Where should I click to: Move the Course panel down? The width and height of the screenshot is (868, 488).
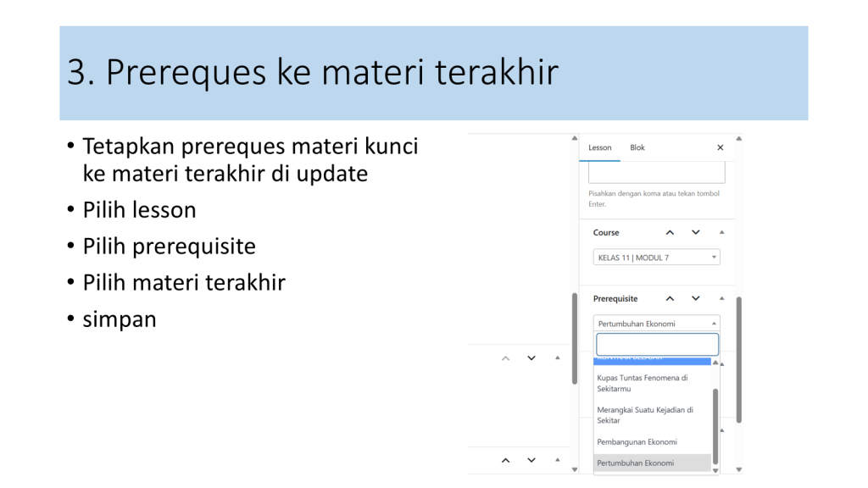696,232
